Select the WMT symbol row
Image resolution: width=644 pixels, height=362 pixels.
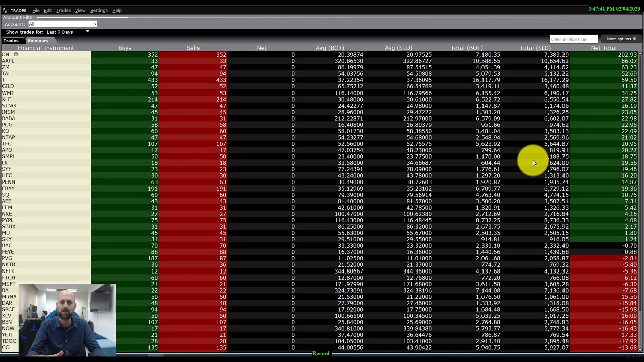pos(8,93)
